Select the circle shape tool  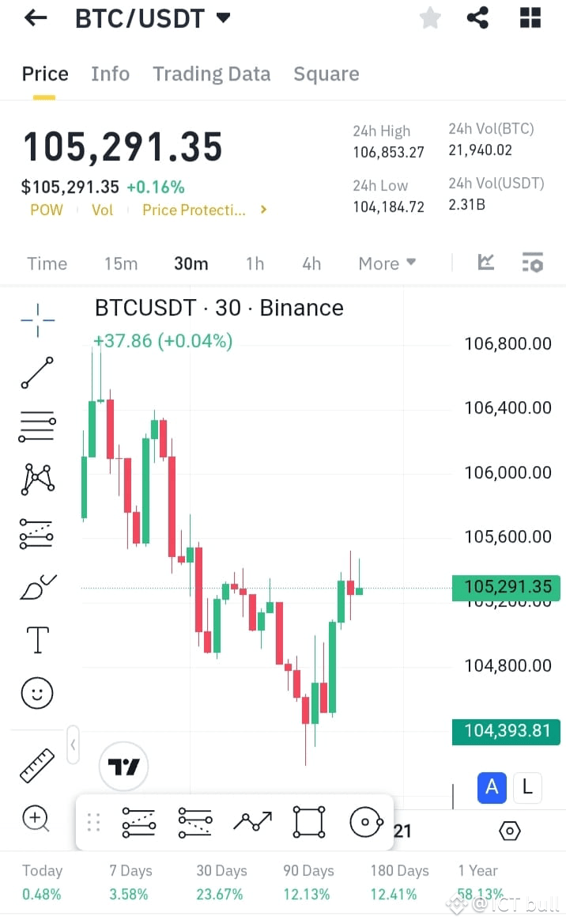[x=366, y=823]
